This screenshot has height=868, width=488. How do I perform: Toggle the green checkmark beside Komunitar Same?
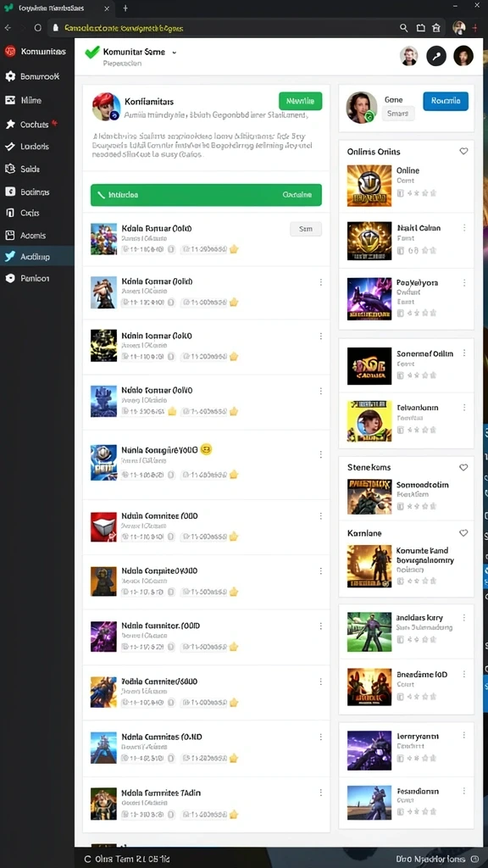91,52
